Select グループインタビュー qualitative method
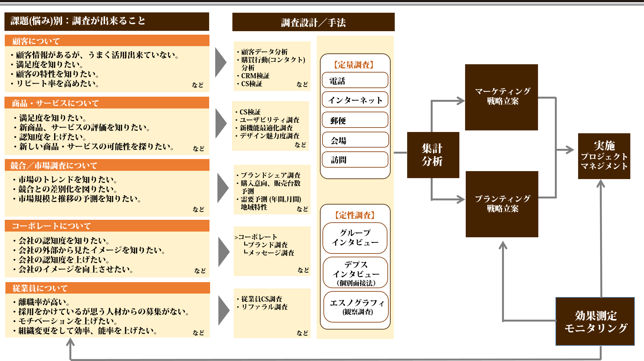The height and width of the screenshot is (361, 644). pos(355,238)
